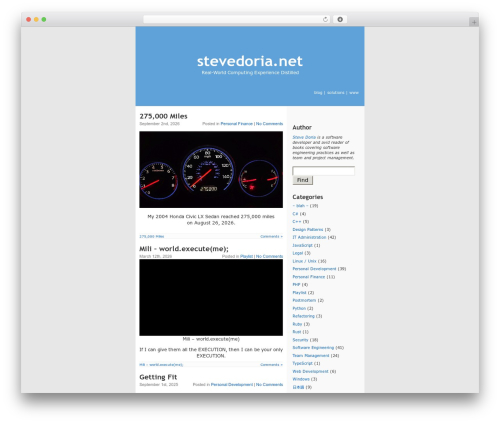Open No Comments link of Mili post
This screenshot has width=500, height=423.
tap(269, 256)
